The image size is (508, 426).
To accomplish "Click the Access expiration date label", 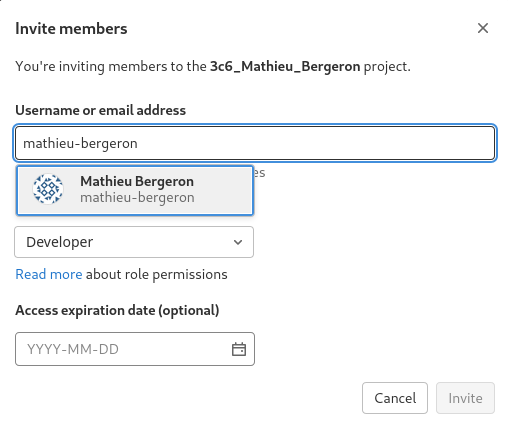I will [117, 310].
